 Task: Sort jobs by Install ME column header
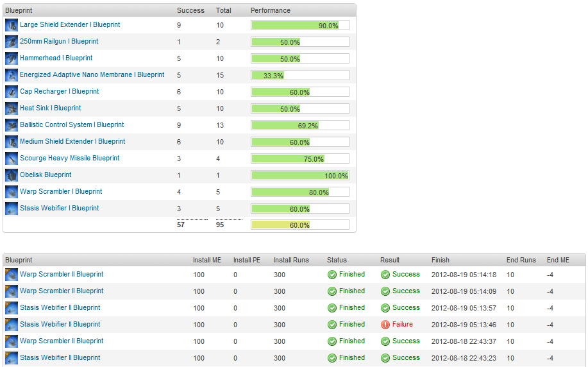pyautogui.click(x=206, y=260)
